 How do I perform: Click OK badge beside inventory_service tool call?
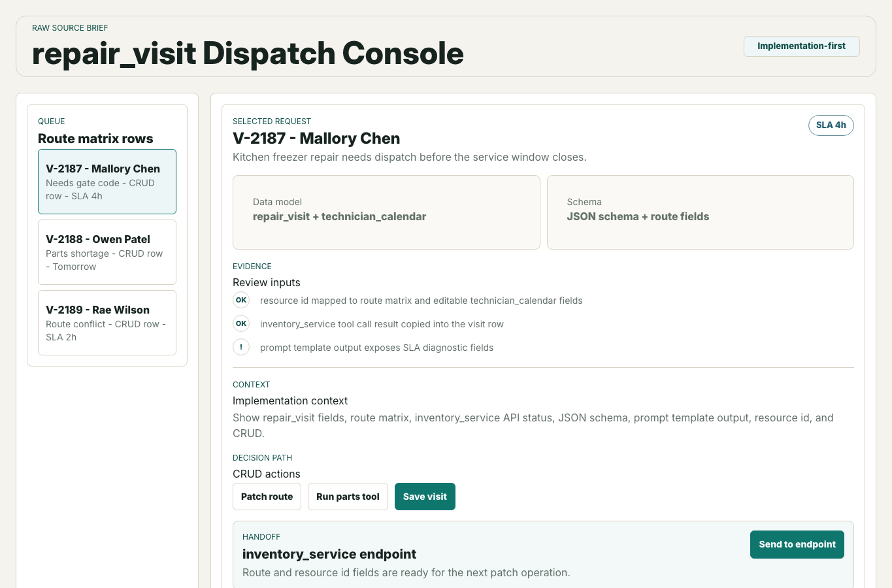click(x=241, y=323)
